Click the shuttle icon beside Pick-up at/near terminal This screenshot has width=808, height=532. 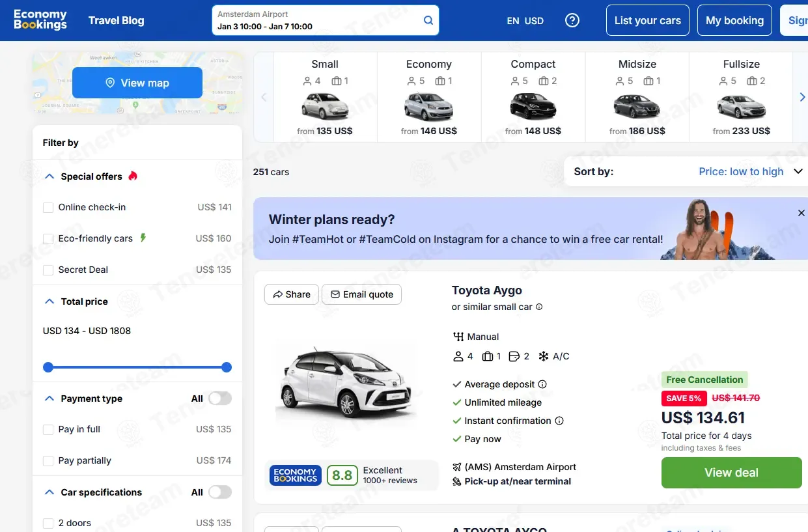click(x=456, y=482)
